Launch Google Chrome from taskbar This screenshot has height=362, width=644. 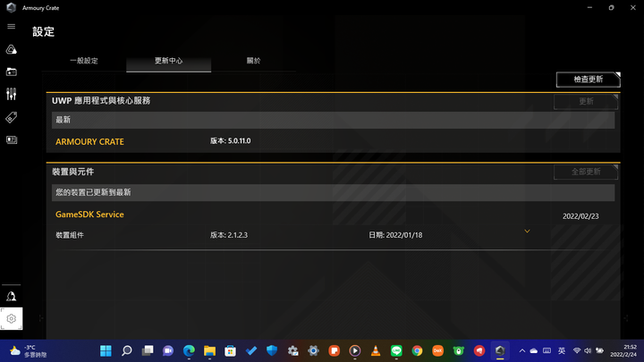[417, 350]
